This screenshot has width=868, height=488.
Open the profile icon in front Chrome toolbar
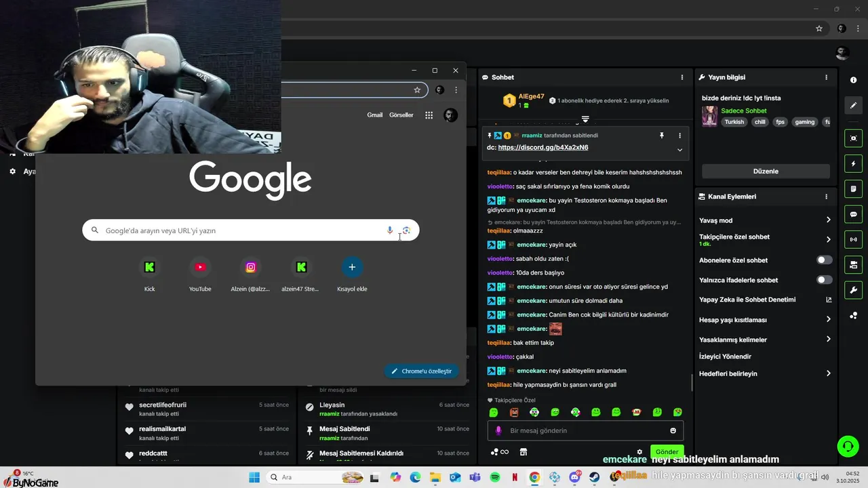[x=439, y=89]
